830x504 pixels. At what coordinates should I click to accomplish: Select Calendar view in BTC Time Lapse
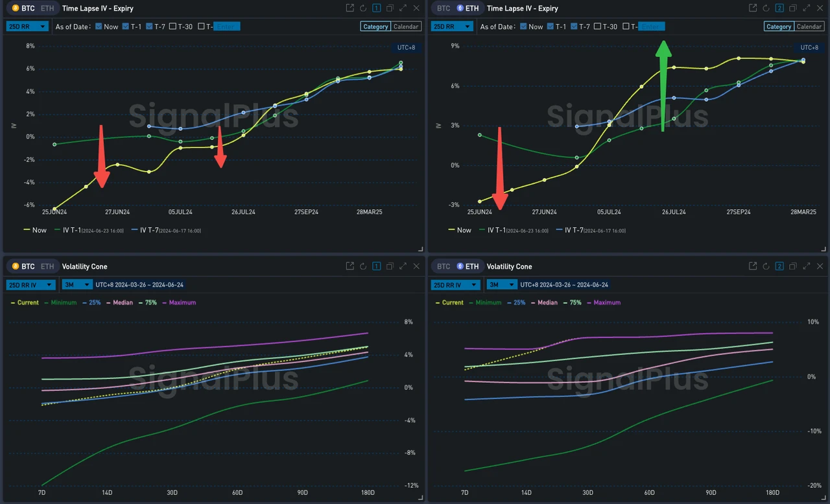(406, 27)
